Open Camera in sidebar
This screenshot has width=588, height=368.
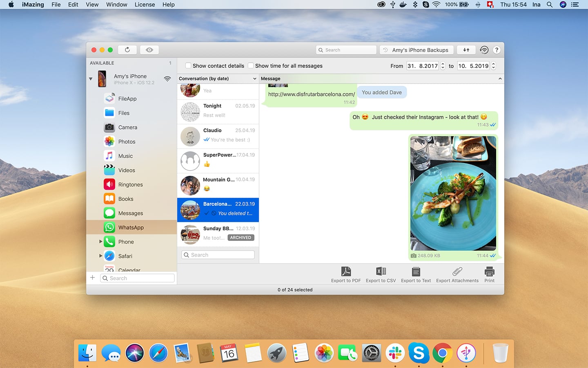[x=131, y=127]
